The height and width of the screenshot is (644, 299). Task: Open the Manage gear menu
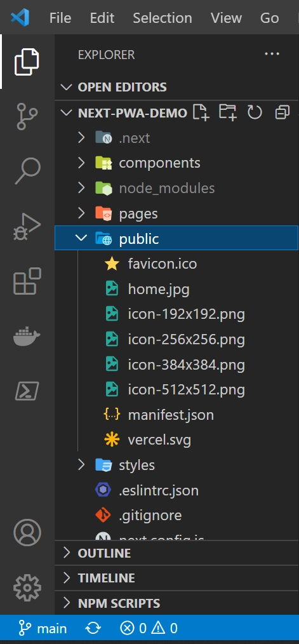pos(27,588)
